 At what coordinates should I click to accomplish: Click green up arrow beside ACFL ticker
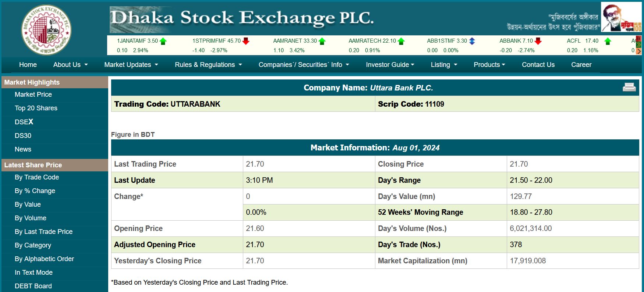(x=608, y=41)
